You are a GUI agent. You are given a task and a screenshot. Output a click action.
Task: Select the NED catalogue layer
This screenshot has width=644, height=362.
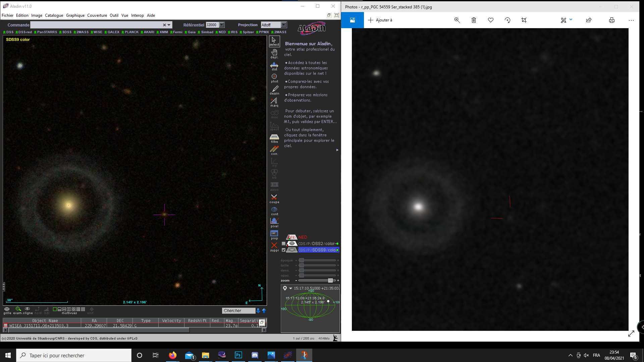tap(303, 237)
